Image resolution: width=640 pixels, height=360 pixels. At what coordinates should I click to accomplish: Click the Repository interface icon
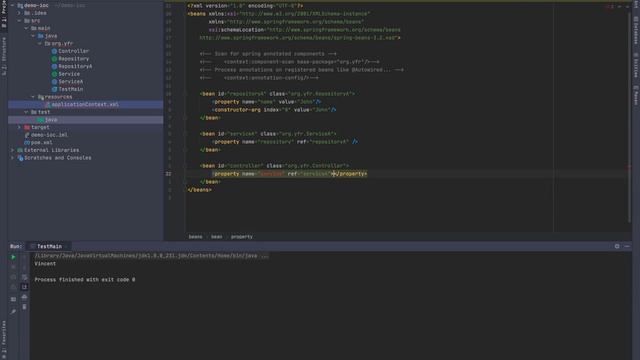[54, 59]
